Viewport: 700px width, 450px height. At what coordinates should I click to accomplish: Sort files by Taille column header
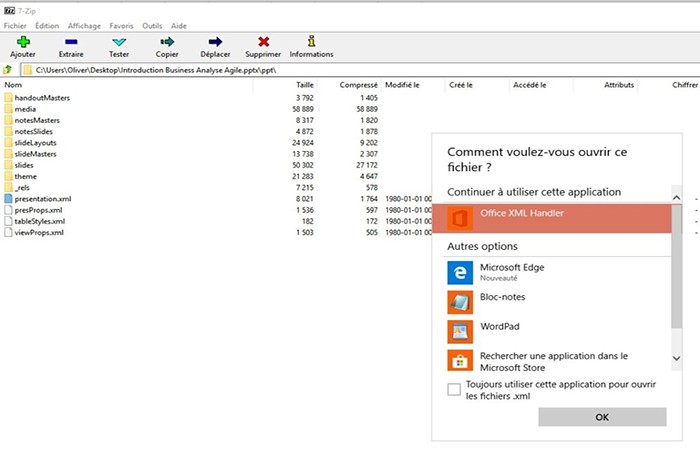[x=305, y=85]
